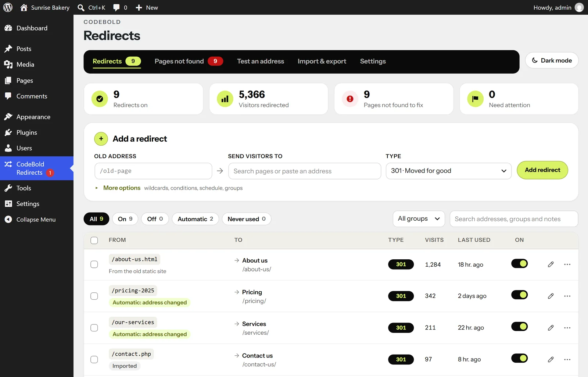Enable Dark mode
This screenshot has height=377, width=588.
pyautogui.click(x=552, y=60)
